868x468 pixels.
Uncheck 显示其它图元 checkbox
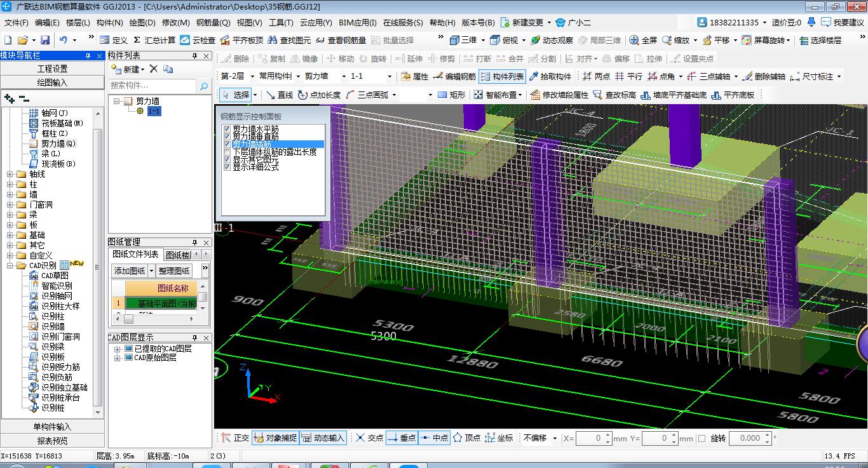(227, 159)
